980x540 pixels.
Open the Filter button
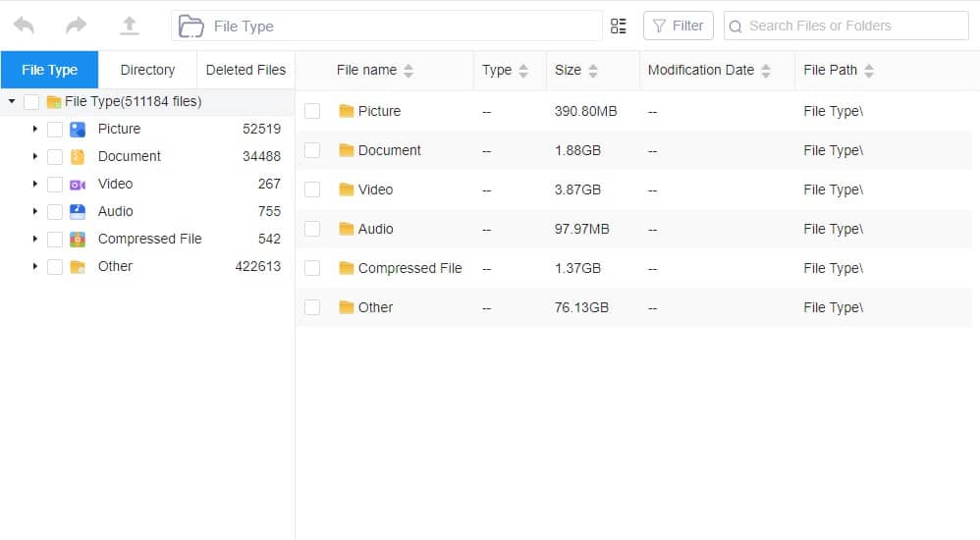coord(678,27)
